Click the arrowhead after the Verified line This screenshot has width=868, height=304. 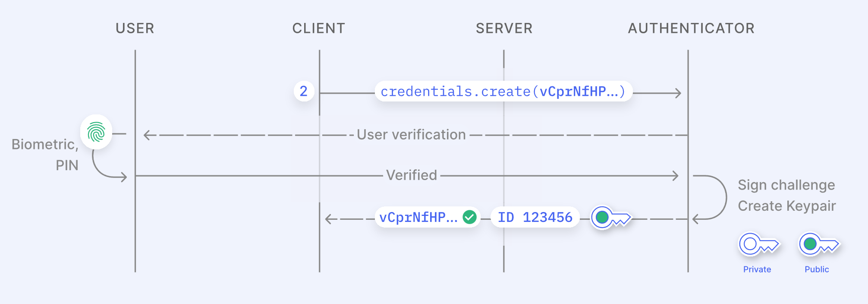675,176
